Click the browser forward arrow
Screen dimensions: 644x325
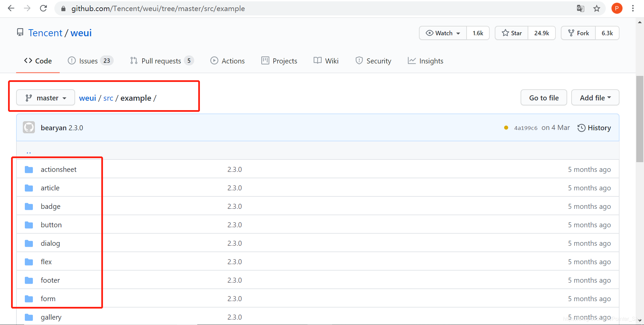tap(27, 8)
